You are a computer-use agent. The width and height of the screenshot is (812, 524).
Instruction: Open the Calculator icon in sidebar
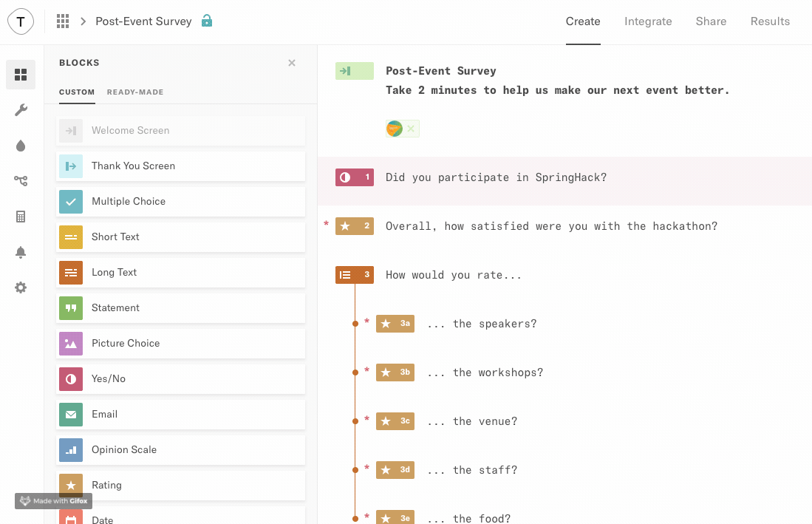point(21,217)
